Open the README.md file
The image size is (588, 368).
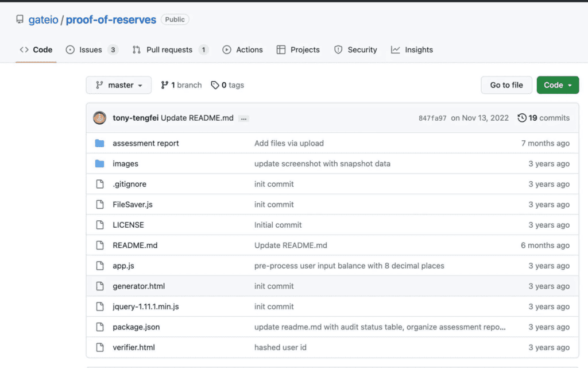pyautogui.click(x=135, y=245)
